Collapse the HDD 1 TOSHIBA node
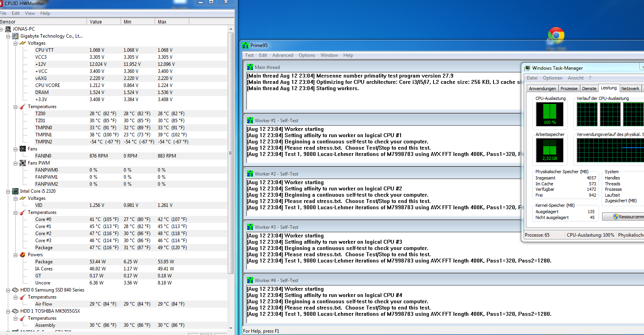 point(8,311)
